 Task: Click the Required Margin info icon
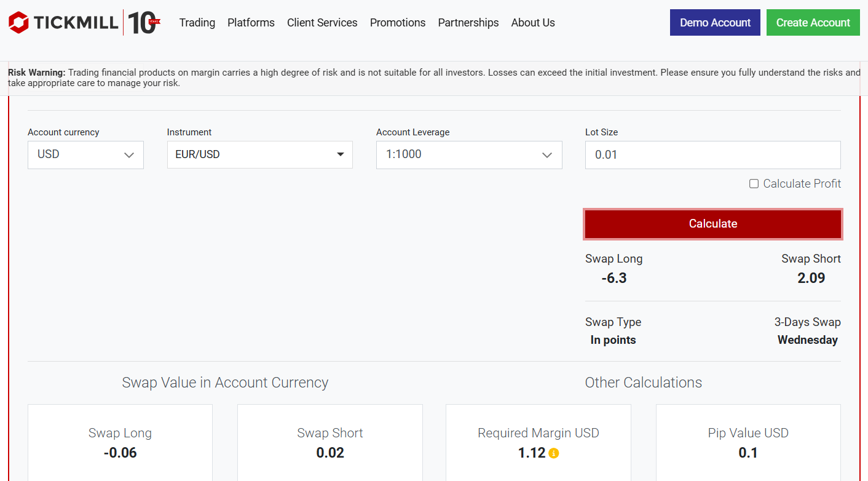tap(554, 453)
